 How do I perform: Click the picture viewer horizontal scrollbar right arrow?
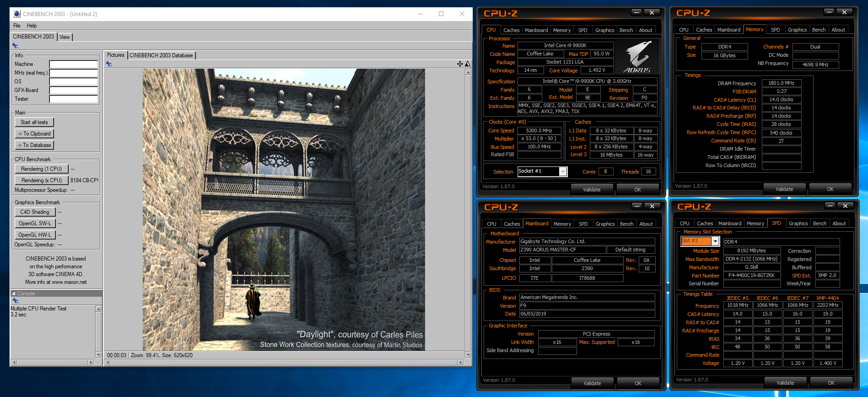[461, 362]
